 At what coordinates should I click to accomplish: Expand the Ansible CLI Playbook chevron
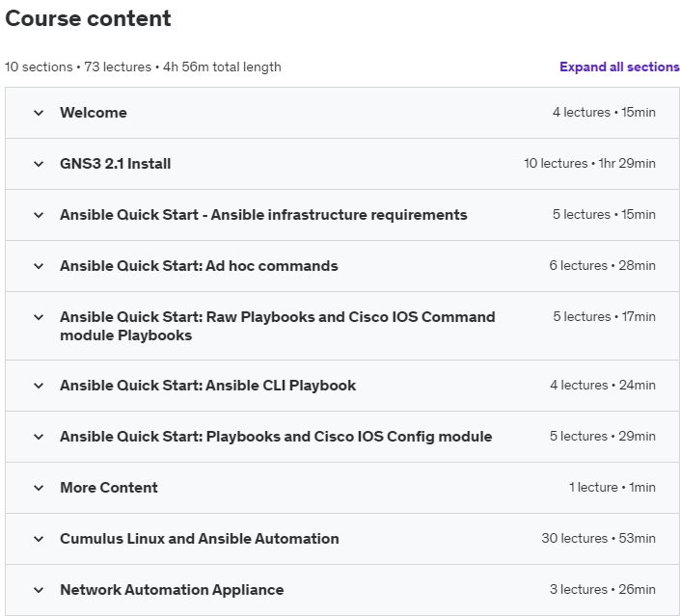pos(39,386)
